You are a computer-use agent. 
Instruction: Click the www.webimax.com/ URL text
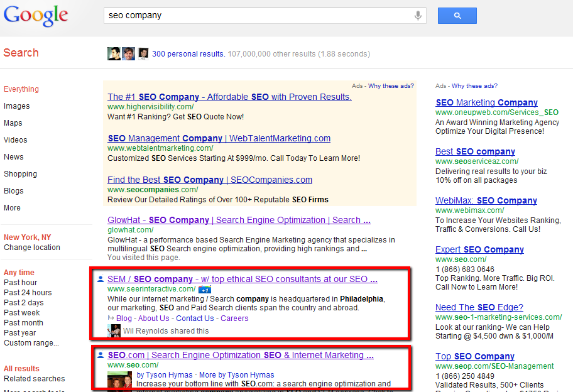tap(469, 210)
